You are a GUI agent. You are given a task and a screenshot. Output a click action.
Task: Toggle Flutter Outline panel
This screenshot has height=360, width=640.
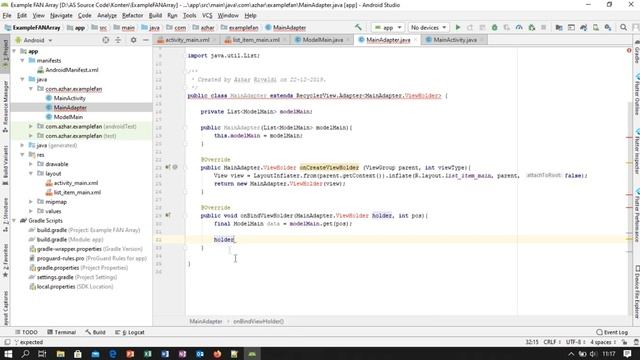point(636,95)
